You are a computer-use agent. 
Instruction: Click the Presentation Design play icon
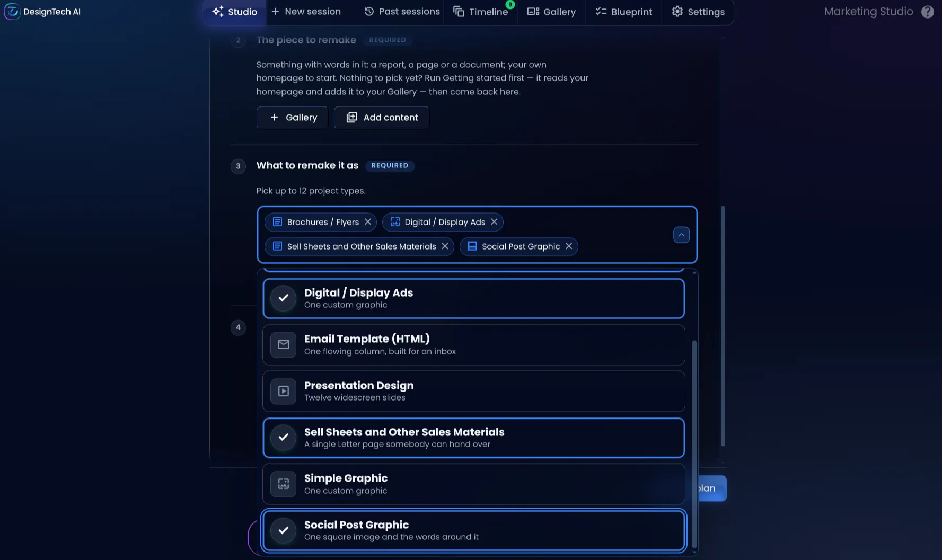click(x=284, y=391)
